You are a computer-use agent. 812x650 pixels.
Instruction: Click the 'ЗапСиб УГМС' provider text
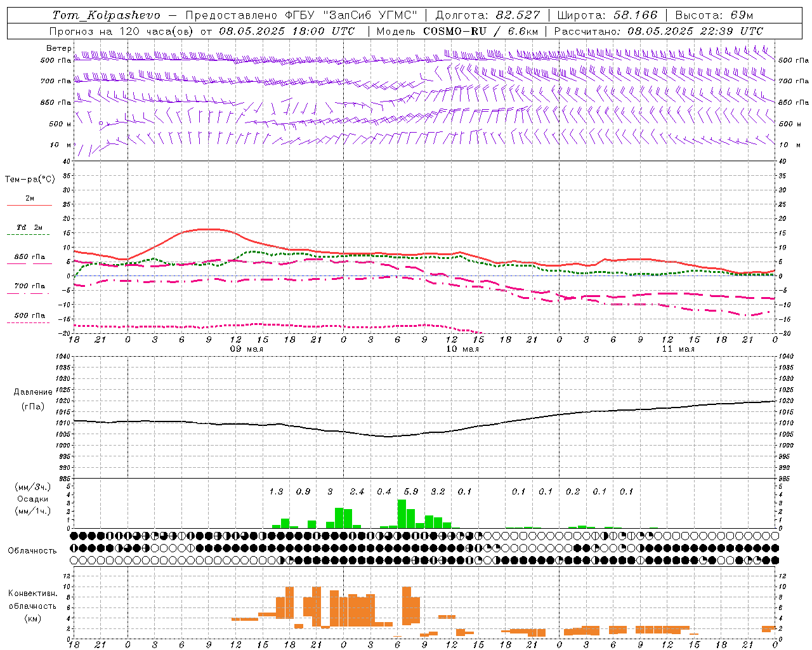(370, 15)
